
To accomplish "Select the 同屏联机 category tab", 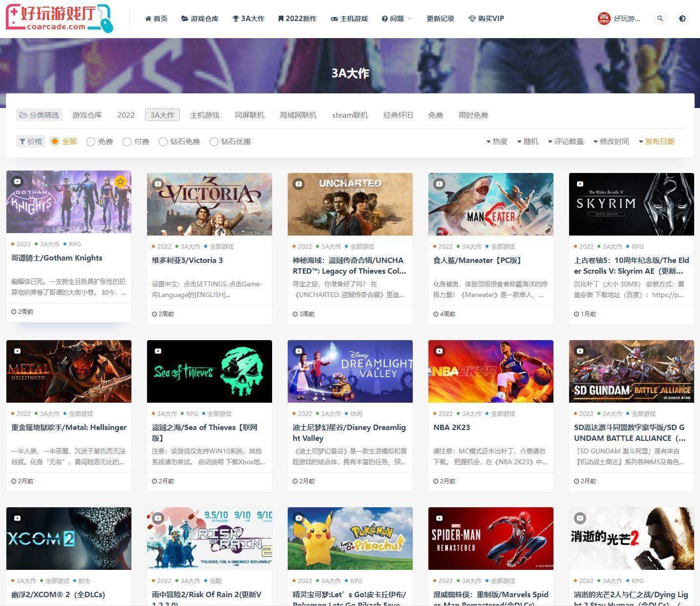I will 250,115.
